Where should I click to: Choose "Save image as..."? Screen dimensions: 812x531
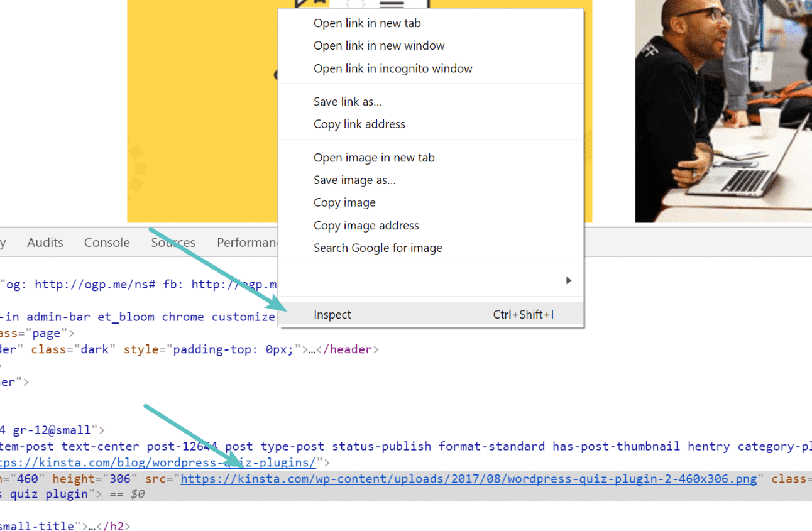click(354, 180)
